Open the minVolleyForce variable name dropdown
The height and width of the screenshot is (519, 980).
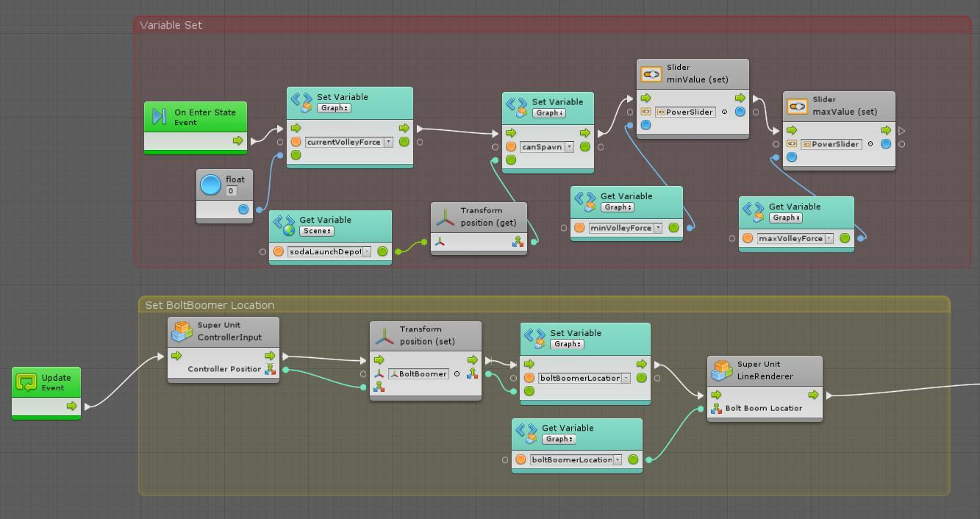657,228
